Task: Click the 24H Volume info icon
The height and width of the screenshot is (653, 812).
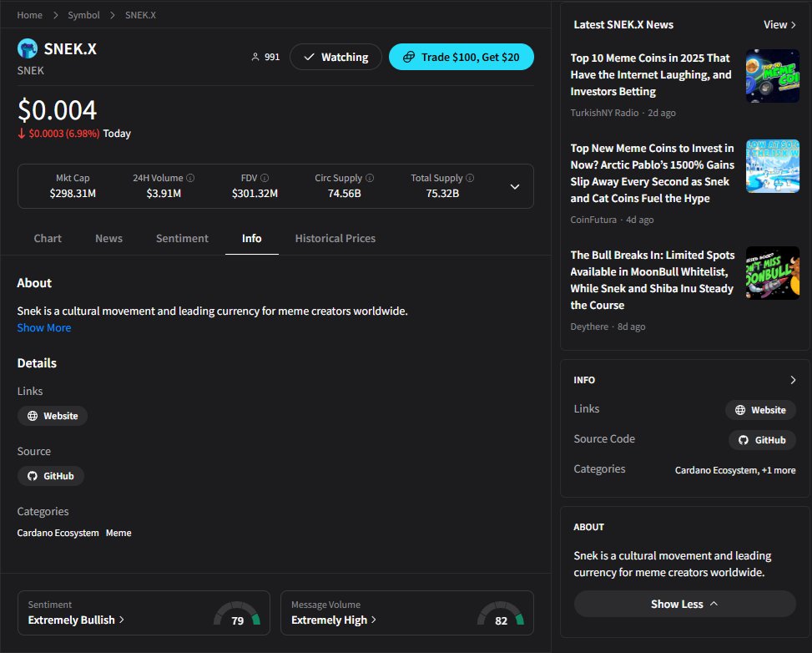Action: (190, 178)
